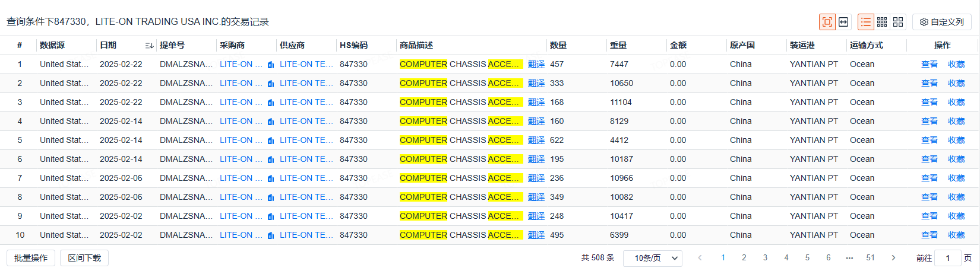The height and width of the screenshot is (271, 980).
Task: Click the 前往 page number input field
Action: click(x=947, y=258)
